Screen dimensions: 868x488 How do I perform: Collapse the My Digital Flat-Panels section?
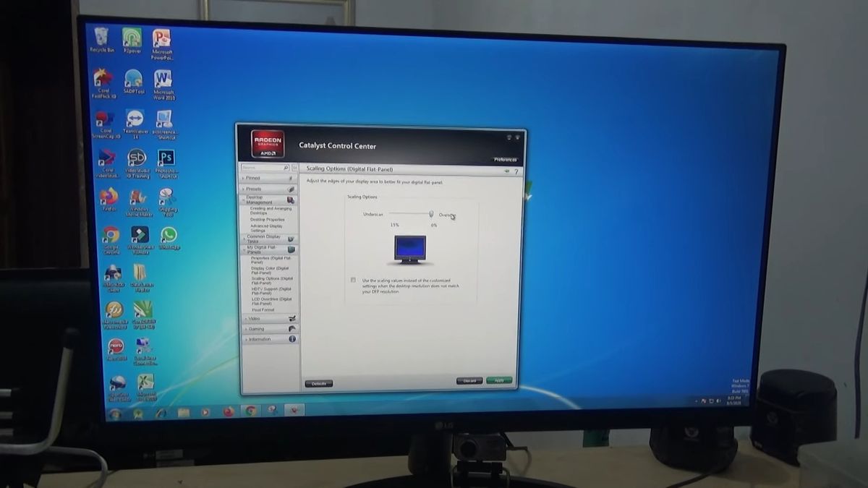pos(269,249)
